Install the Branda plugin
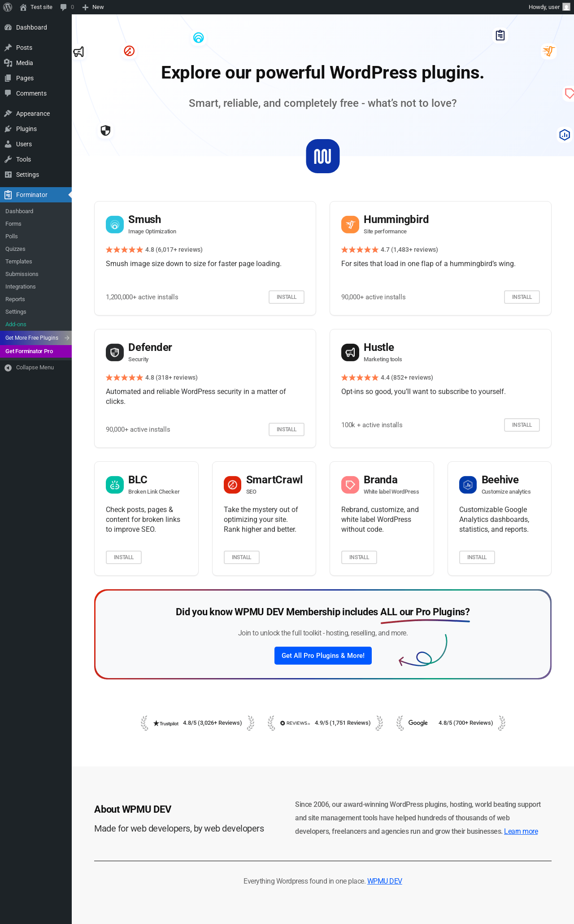Screen dimensions: 574x924 [359, 557]
